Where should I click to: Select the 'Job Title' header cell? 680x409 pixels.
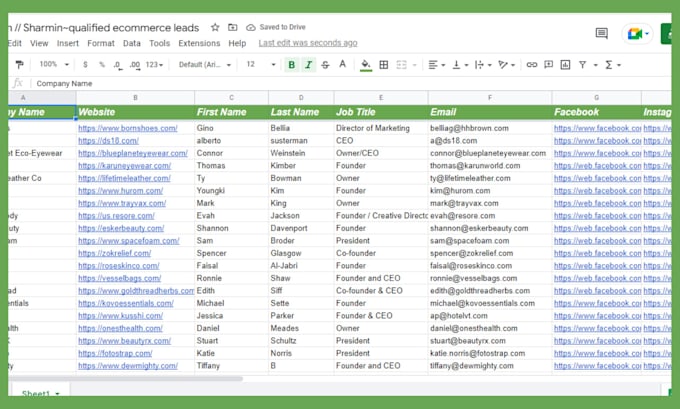381,112
